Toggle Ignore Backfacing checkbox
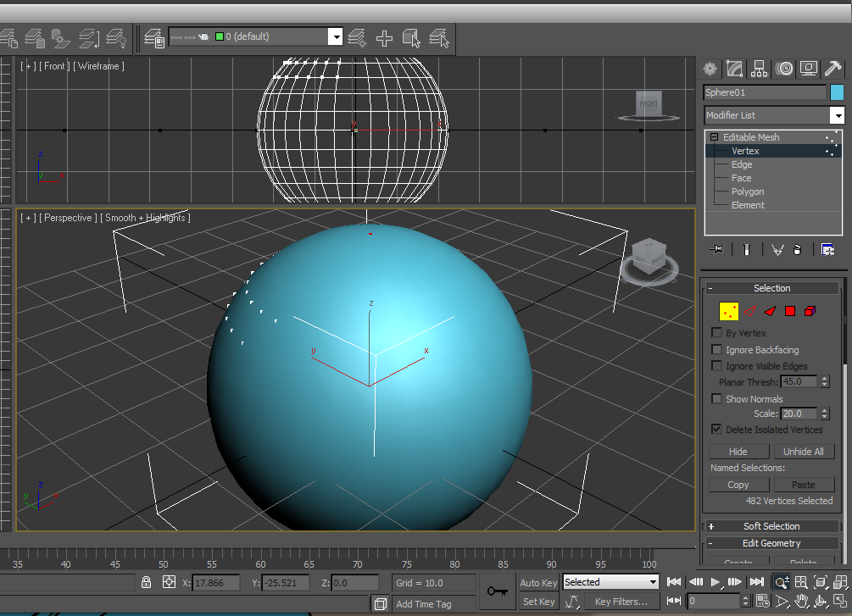Viewport: 852px width, 616px height. tap(717, 349)
